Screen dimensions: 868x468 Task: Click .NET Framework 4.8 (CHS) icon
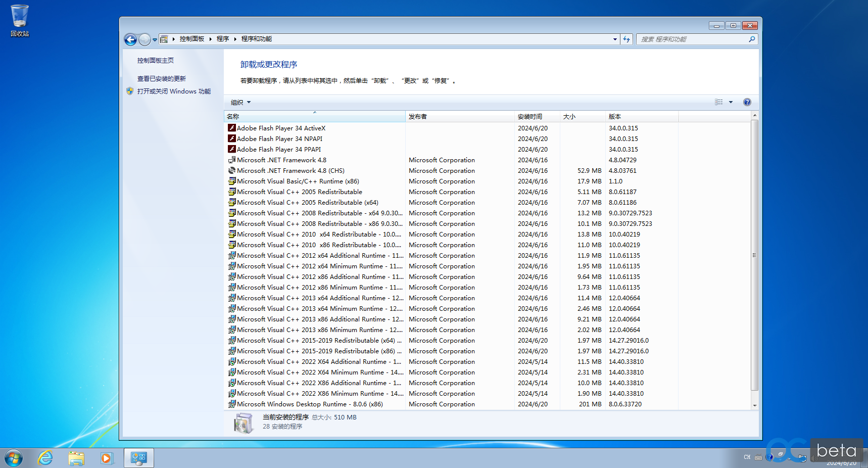(232, 170)
